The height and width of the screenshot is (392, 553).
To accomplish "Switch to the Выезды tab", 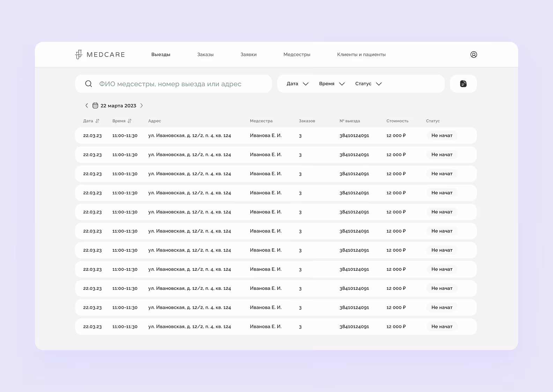I will [161, 54].
